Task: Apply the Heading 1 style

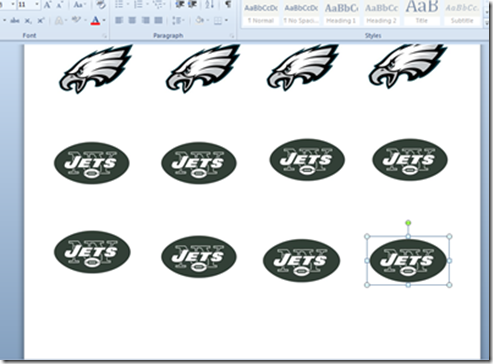Action: pyautogui.click(x=341, y=13)
